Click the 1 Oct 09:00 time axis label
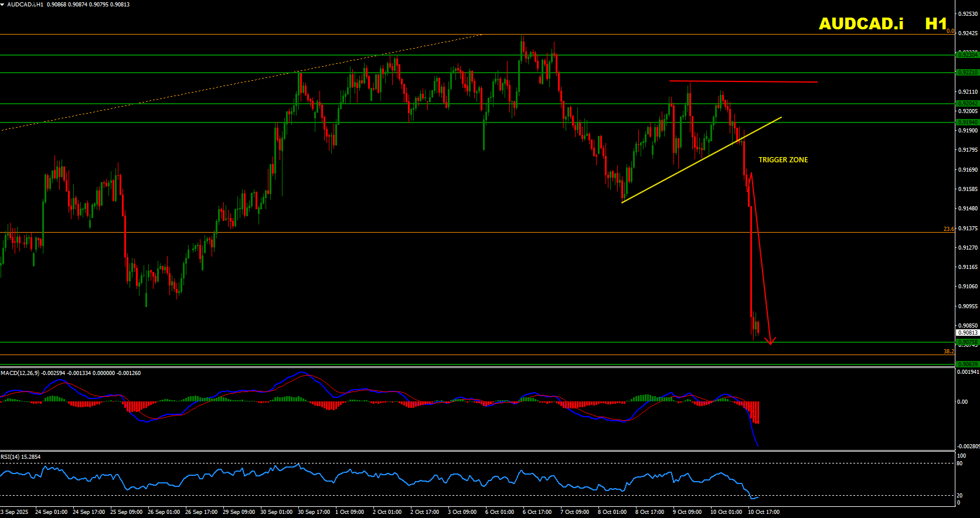The image size is (980, 518). [350, 512]
